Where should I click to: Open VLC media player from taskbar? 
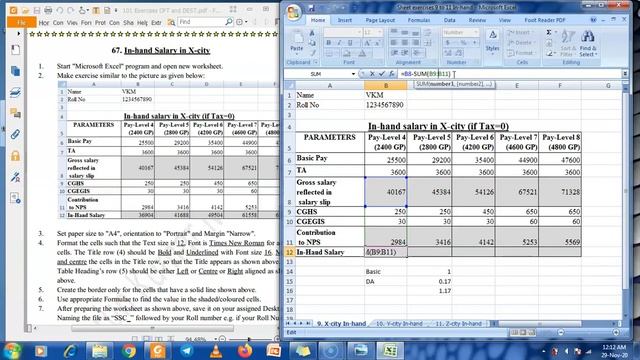216,351
